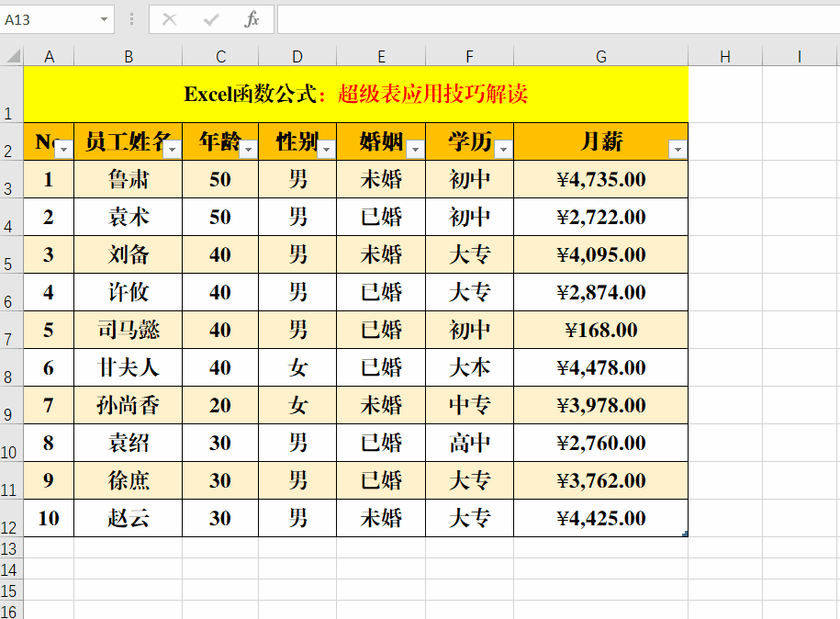The height and width of the screenshot is (619, 840).
Task: Open the 性别 filter dropdown
Action: pos(326,150)
